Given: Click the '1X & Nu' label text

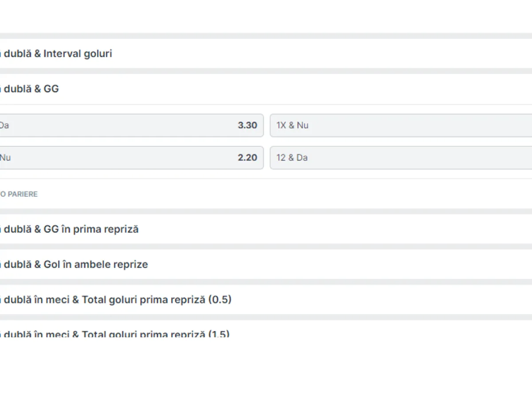Looking at the screenshot, I should tap(292, 125).
